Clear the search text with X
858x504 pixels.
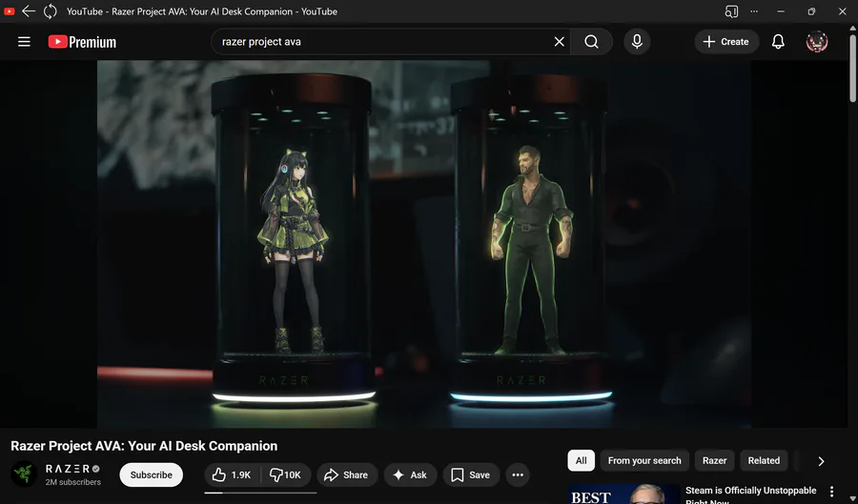559,42
